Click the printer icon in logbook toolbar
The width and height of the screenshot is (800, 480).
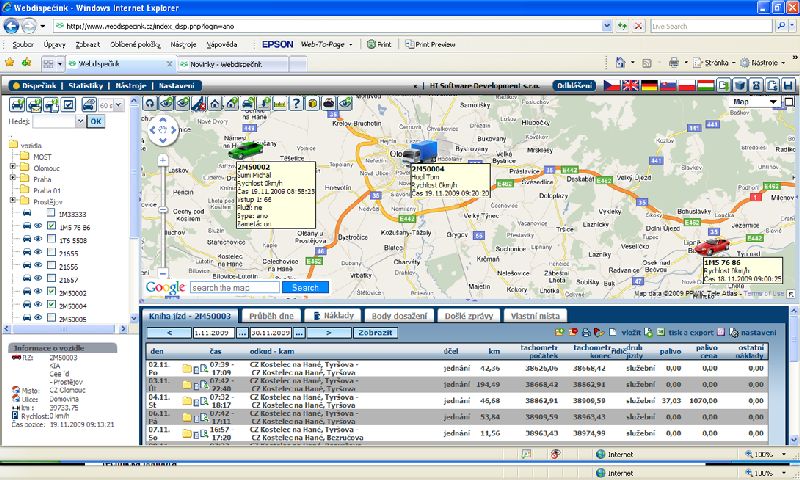click(586, 333)
